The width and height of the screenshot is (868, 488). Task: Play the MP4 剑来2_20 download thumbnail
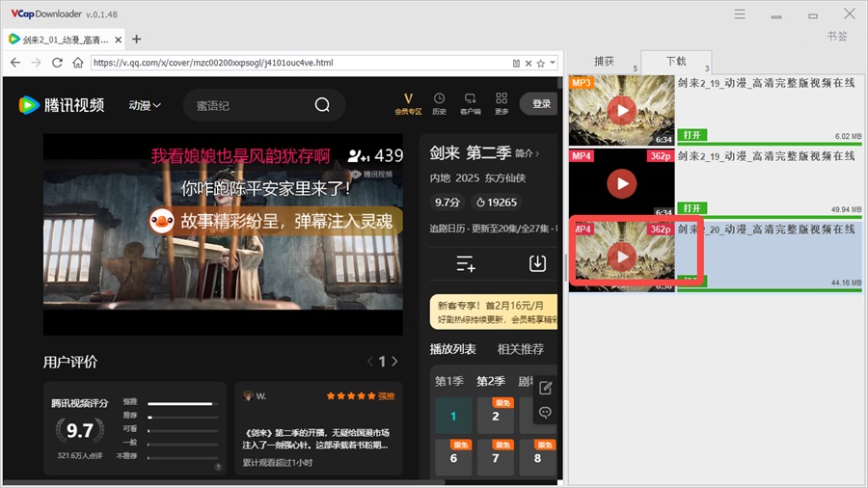622,257
